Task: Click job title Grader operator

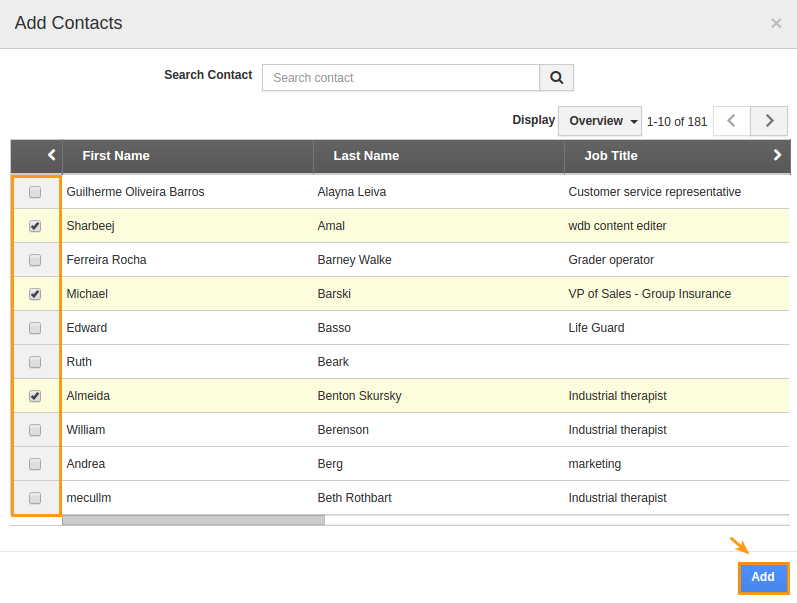Action: pos(611,260)
